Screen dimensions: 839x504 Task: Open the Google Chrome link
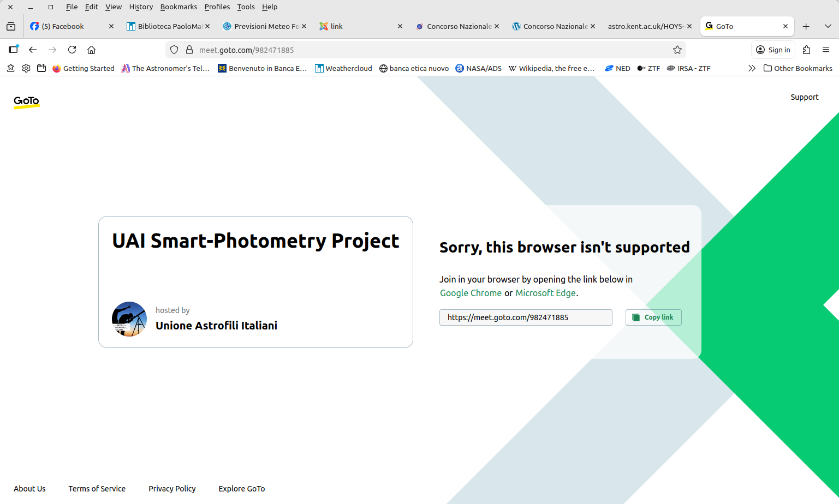point(471,293)
